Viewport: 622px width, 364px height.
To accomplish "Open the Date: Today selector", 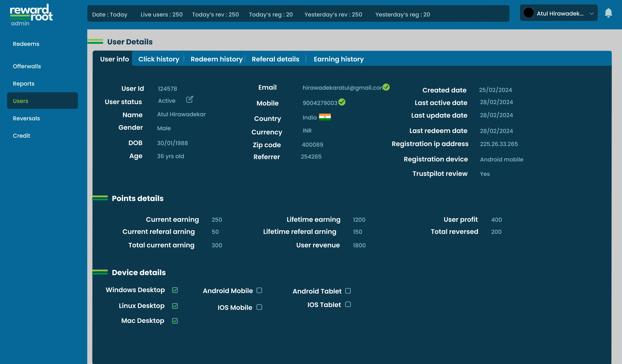I will (x=110, y=14).
